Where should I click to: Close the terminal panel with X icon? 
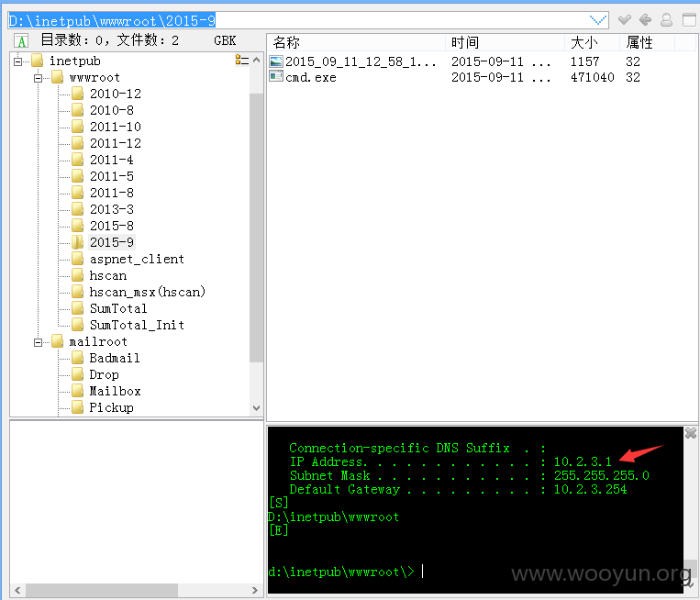coord(691,433)
